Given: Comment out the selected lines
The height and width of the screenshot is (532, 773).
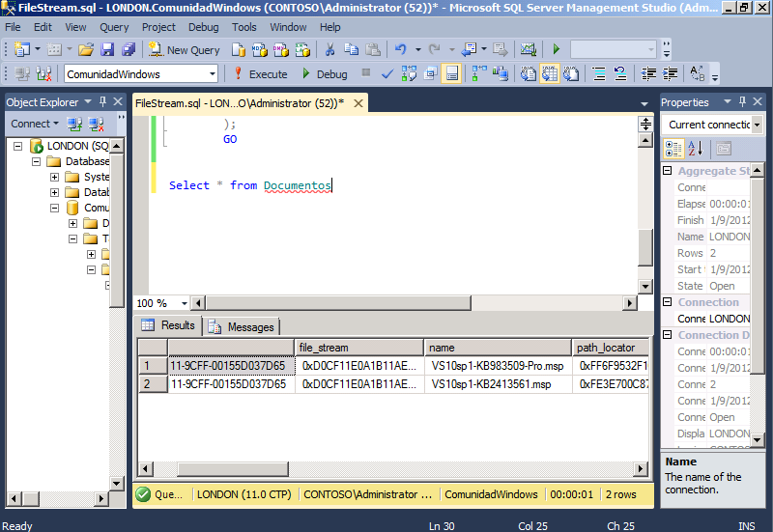Looking at the screenshot, I should (x=599, y=74).
